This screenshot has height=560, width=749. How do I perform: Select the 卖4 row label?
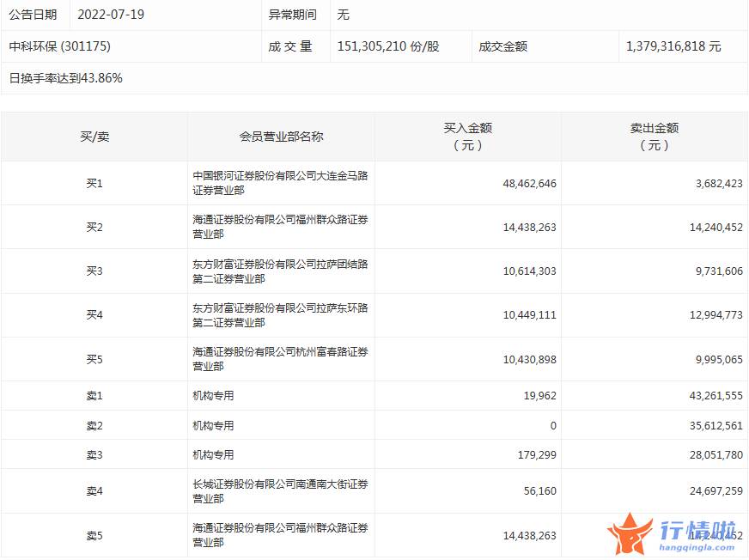click(94, 491)
